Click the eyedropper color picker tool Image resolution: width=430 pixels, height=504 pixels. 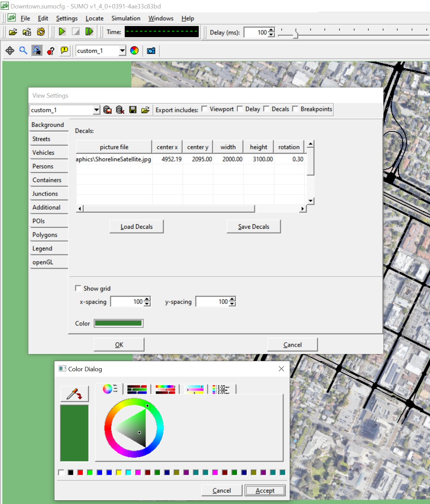pyautogui.click(x=74, y=394)
